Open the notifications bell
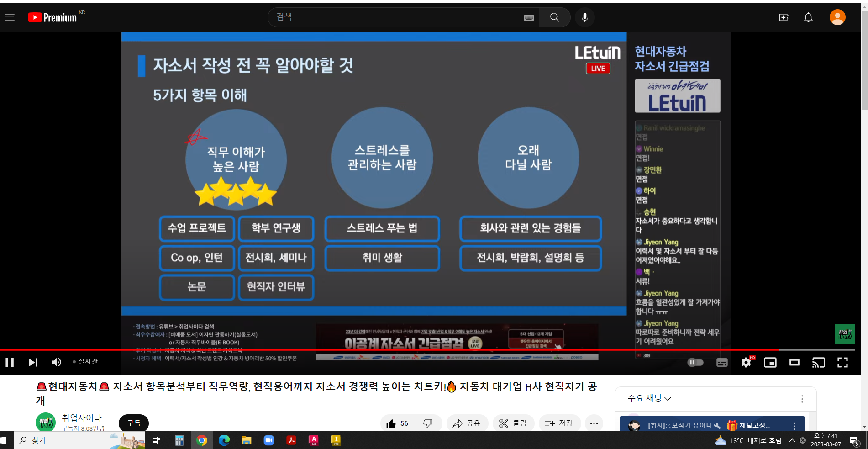Viewport: 868px width, 449px height. click(x=808, y=17)
